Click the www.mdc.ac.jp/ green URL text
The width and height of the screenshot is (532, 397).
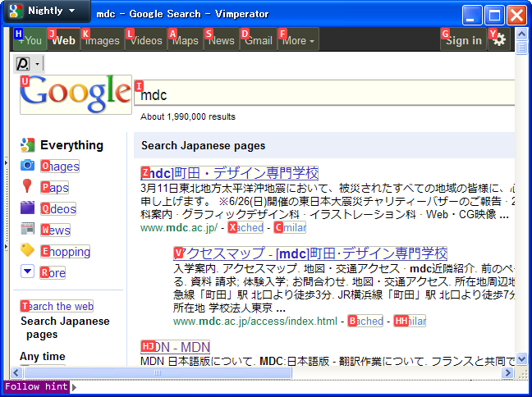179,227
